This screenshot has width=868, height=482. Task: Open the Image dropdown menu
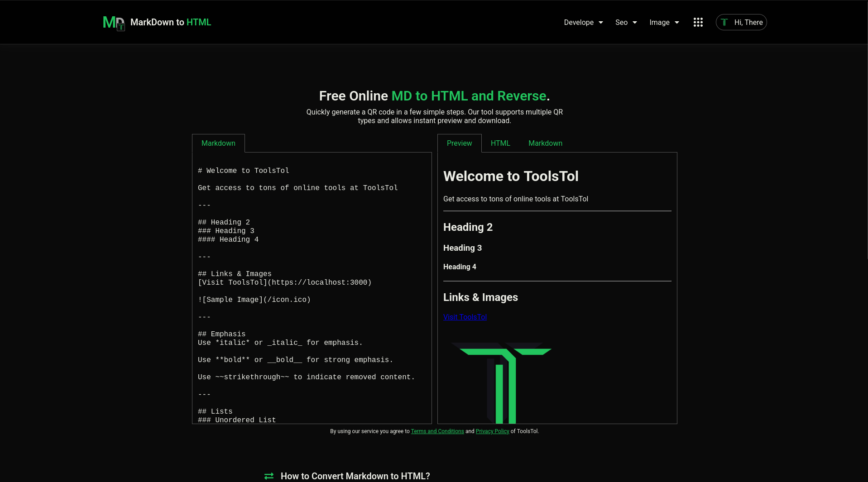pyautogui.click(x=663, y=22)
